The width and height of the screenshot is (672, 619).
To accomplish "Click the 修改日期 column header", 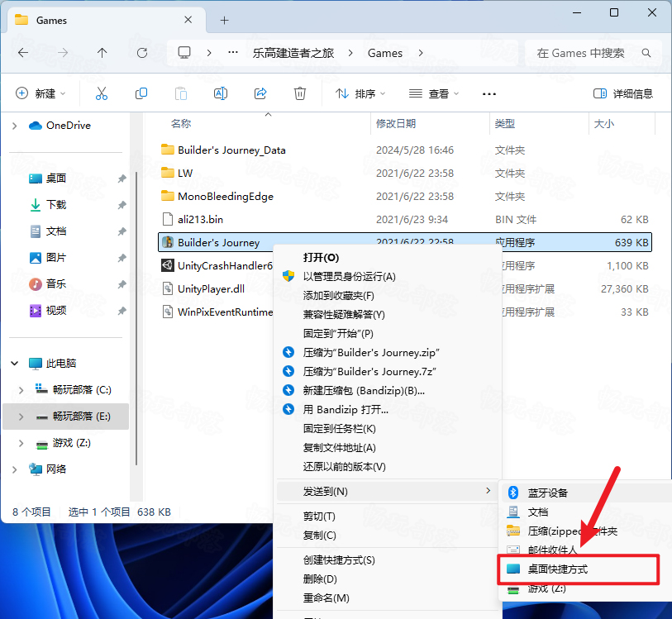I will (x=396, y=124).
